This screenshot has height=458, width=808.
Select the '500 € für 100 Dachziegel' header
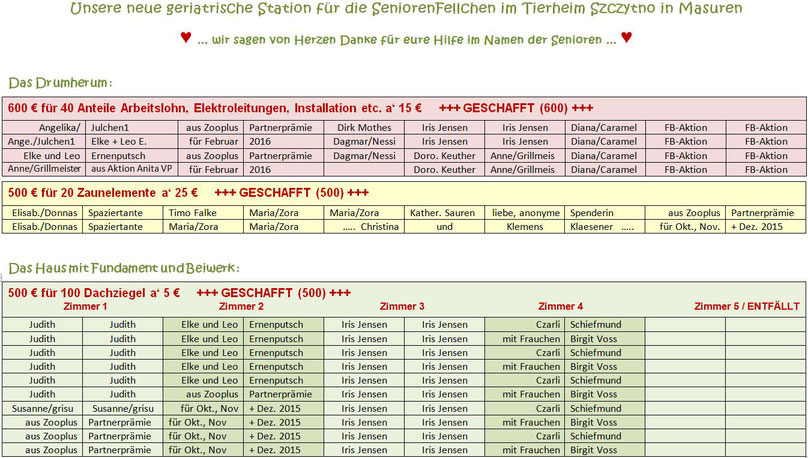point(94,293)
